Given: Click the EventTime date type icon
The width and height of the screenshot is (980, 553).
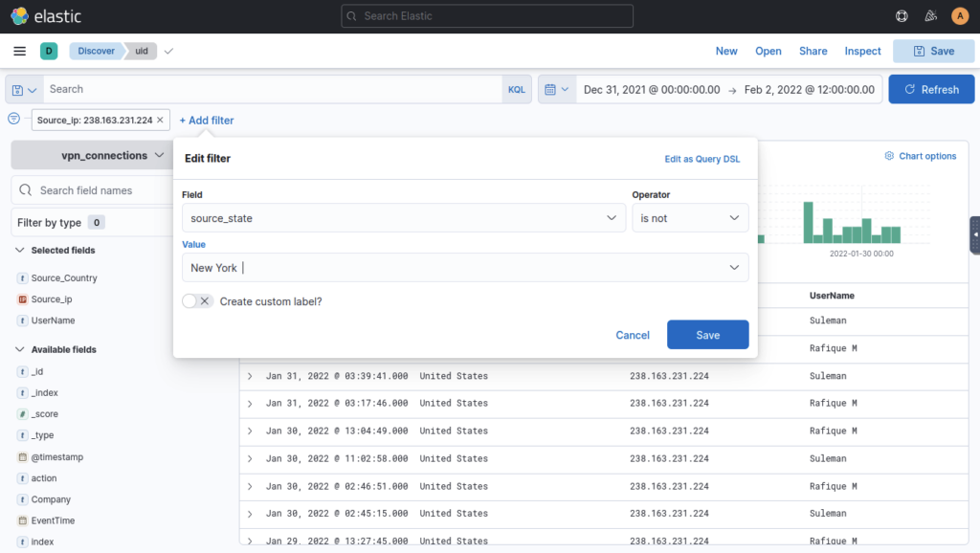Looking at the screenshot, I should pyautogui.click(x=23, y=520).
